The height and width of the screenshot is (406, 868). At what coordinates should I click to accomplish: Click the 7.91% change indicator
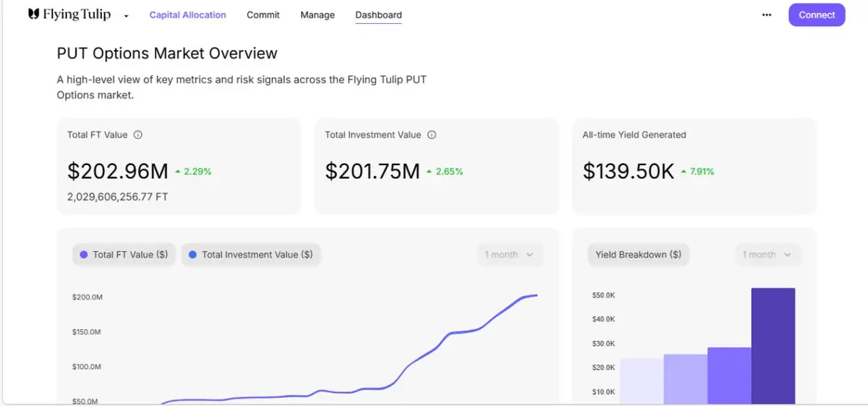pos(697,172)
